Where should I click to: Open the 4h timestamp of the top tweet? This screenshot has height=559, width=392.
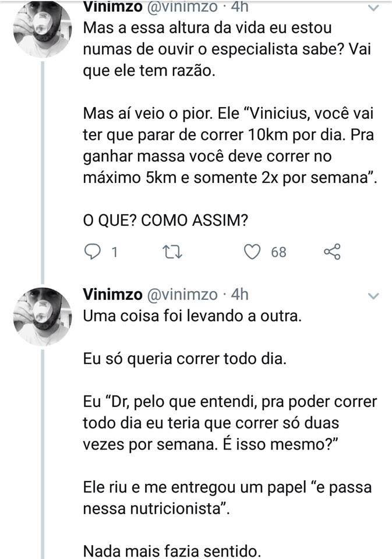(239, 7)
